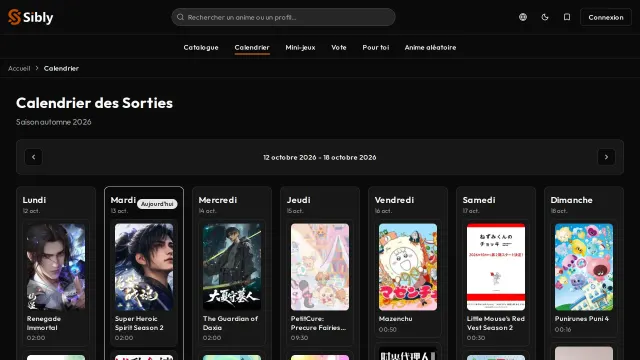640x360 pixels.
Task: Click the Dimanche day heading
Action: pyautogui.click(x=571, y=200)
